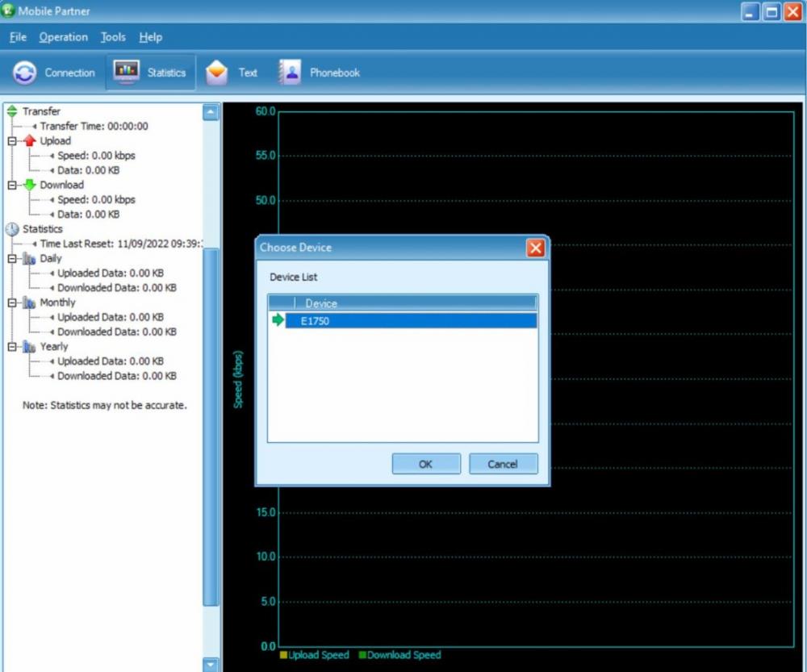This screenshot has height=672, width=807.
Task: Open the Tools menu
Action: [113, 37]
